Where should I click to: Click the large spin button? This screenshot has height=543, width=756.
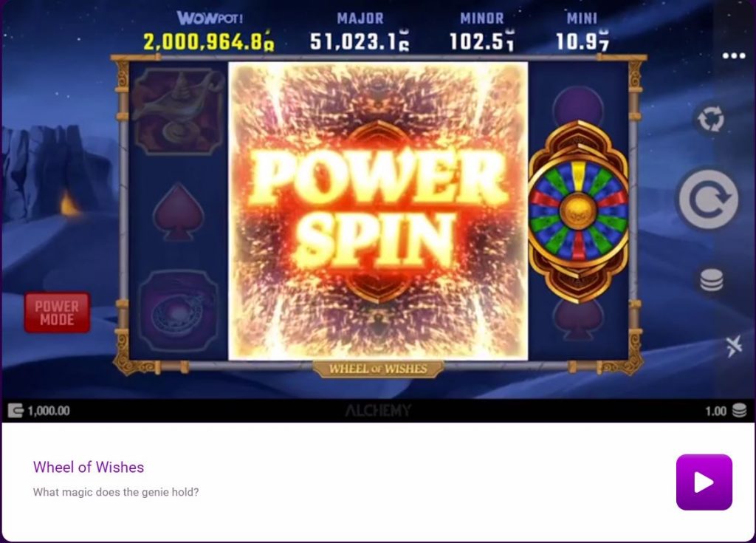coord(708,199)
